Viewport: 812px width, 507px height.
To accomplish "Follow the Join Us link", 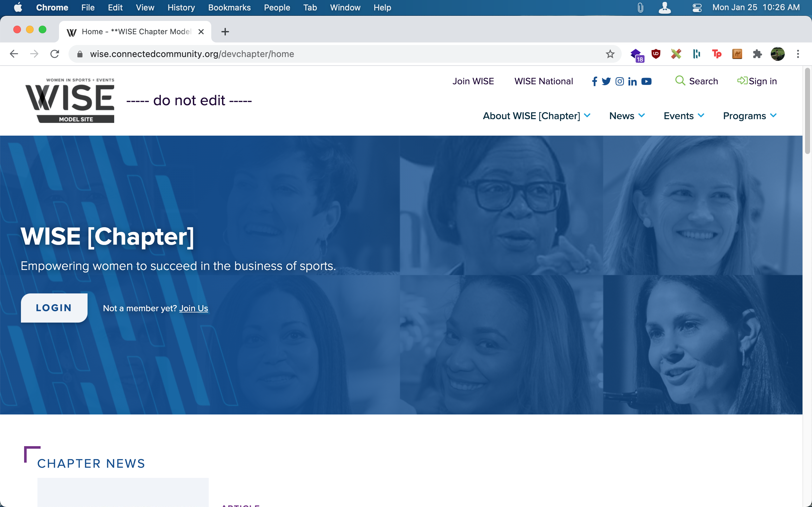I will click(193, 308).
